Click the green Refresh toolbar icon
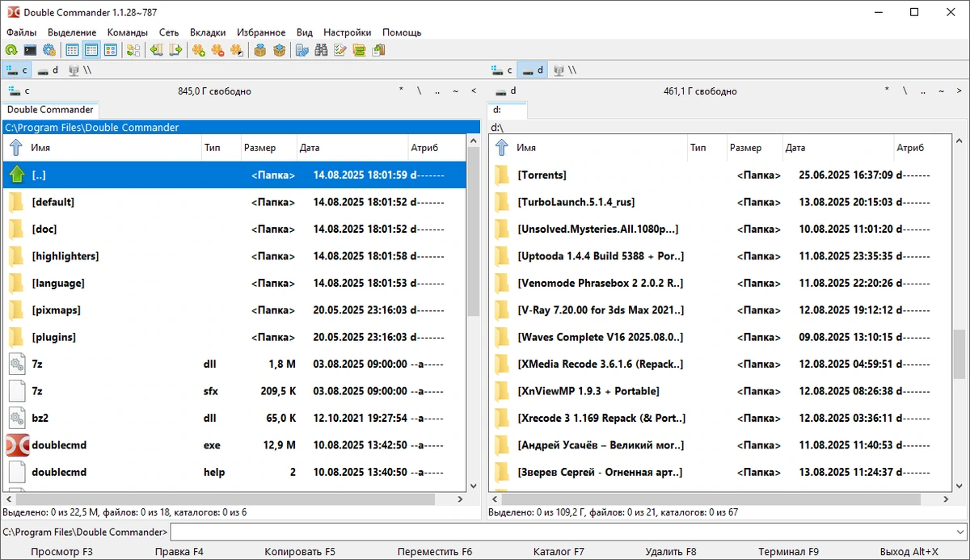970x560 pixels. [x=11, y=50]
